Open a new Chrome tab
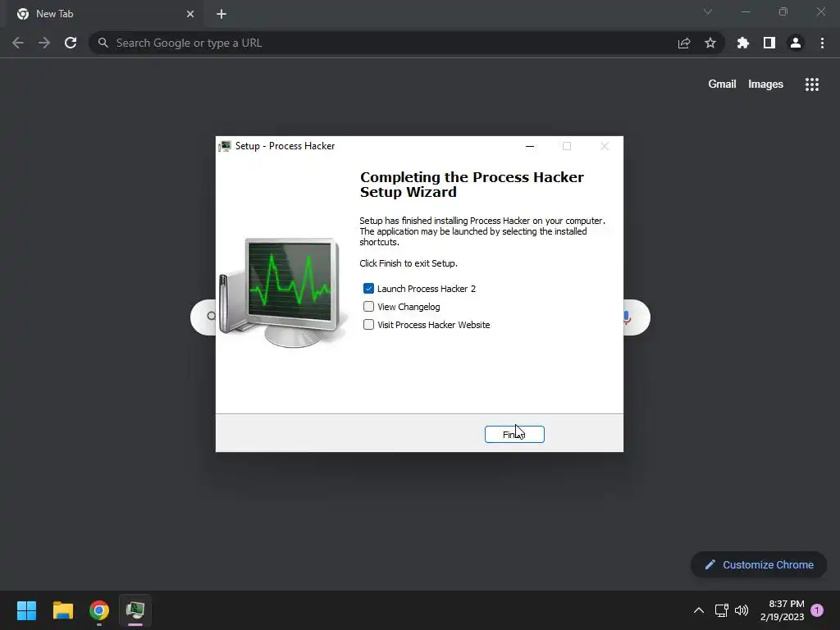Image resolution: width=840 pixels, height=630 pixels. coord(221,14)
